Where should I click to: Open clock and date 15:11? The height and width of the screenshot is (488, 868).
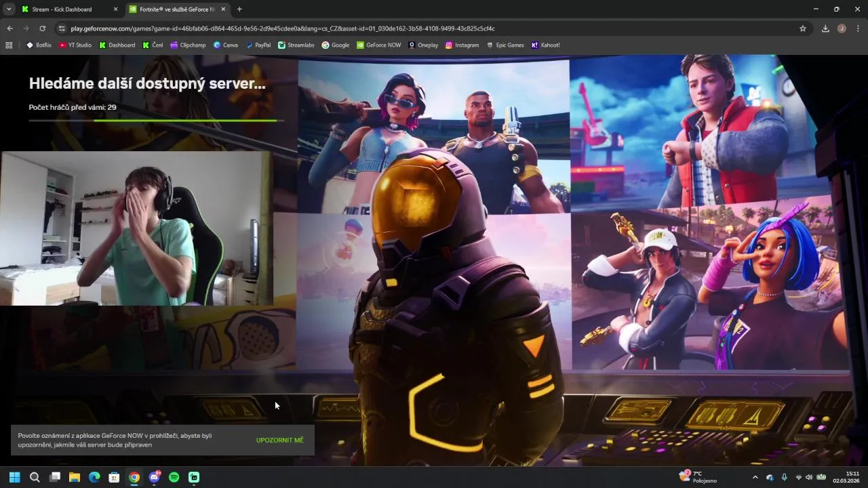[847, 477]
